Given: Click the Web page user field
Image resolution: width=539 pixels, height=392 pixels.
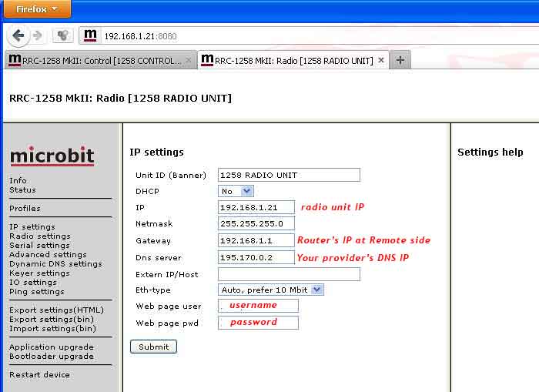Looking at the screenshot, I should click(258, 306).
